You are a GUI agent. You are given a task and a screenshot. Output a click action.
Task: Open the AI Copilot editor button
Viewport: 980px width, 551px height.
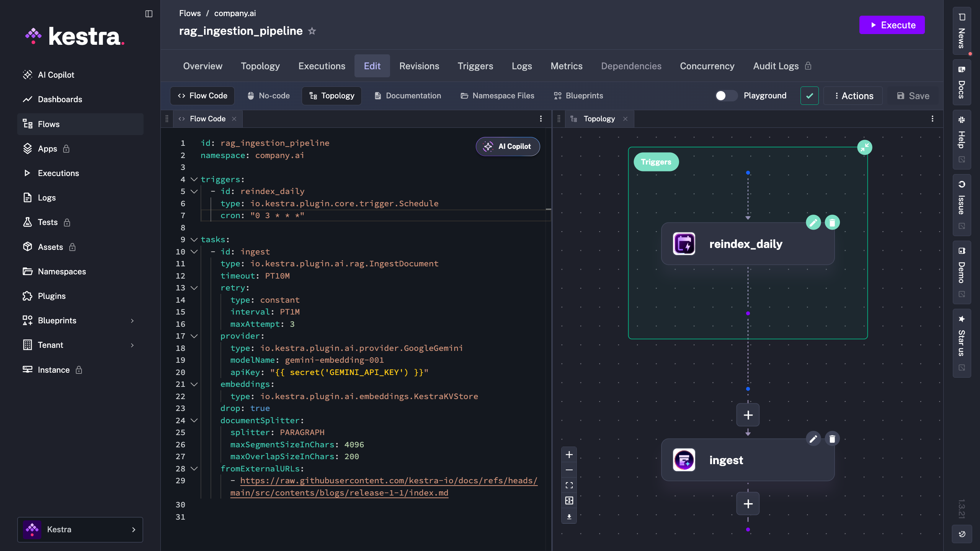508,147
